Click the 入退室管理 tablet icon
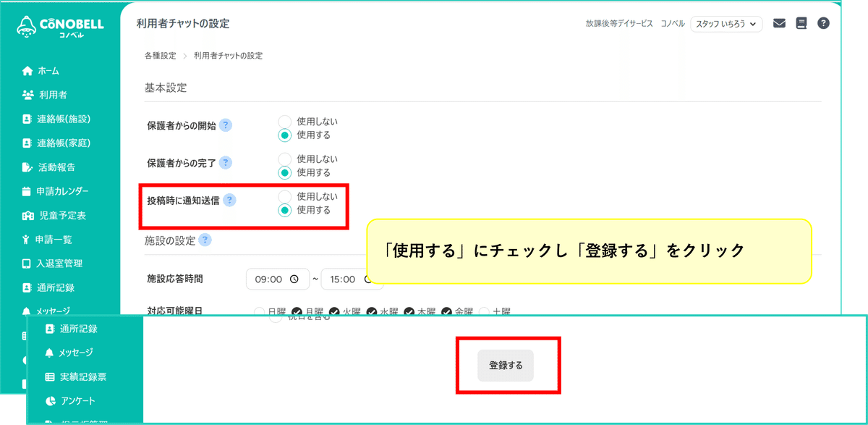Image resolution: width=868 pixels, height=425 pixels. (27, 264)
